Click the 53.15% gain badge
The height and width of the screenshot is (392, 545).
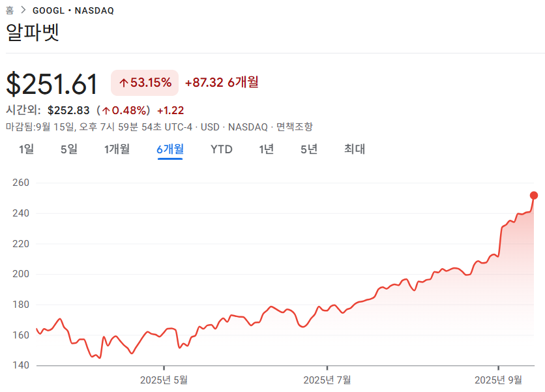coord(145,83)
